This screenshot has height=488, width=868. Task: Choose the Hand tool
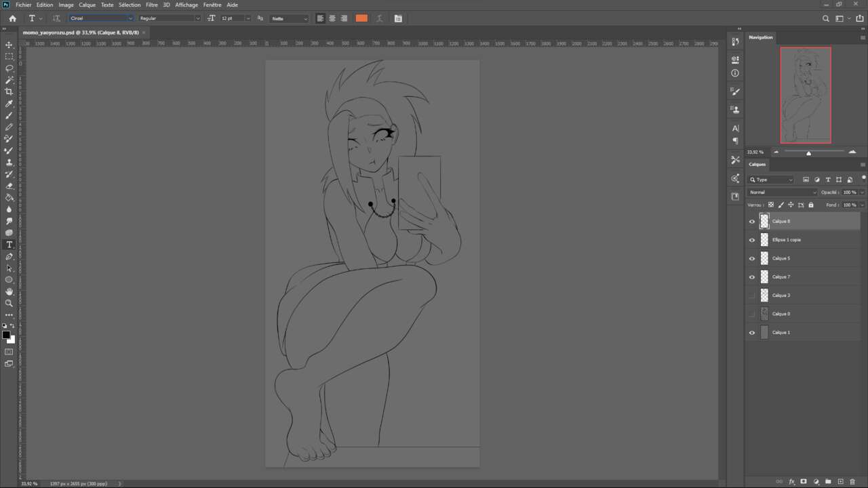pos(9,291)
